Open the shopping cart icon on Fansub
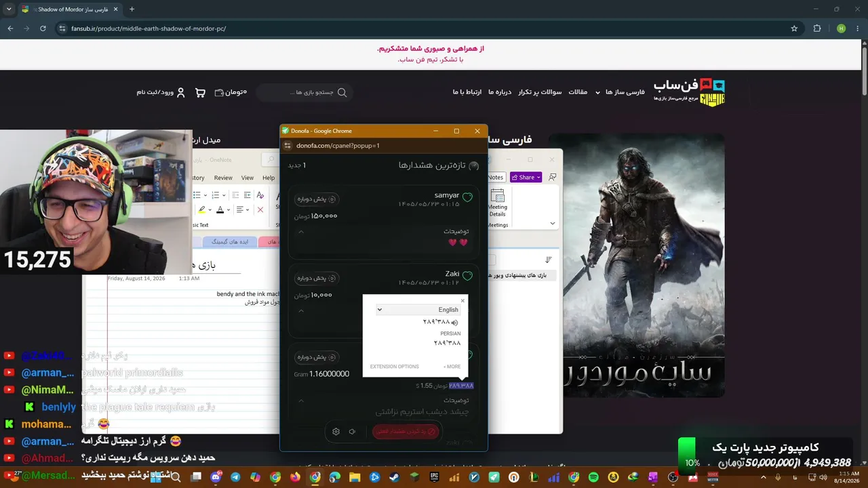868x488 pixels. click(200, 92)
